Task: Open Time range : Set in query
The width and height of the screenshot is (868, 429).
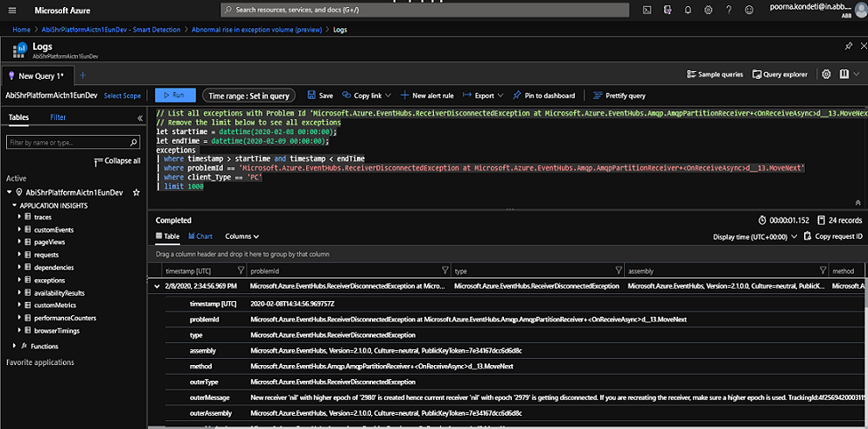Action: 249,95
